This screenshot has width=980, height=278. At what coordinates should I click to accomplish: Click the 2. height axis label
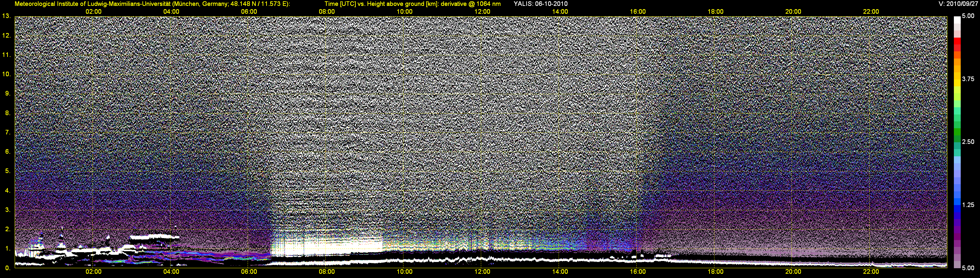[8, 229]
